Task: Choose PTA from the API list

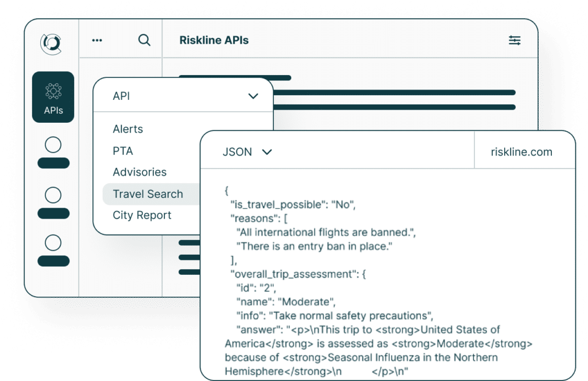Action: 123,151
